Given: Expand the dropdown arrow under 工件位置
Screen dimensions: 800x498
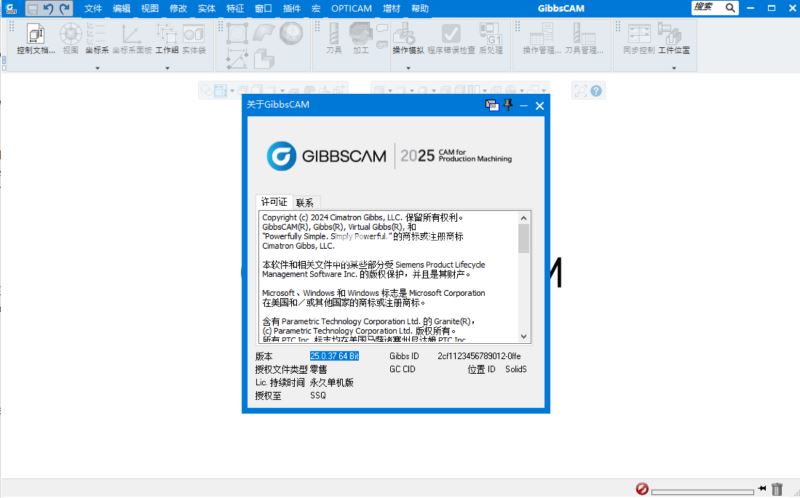Looking at the screenshot, I should click(674, 68).
